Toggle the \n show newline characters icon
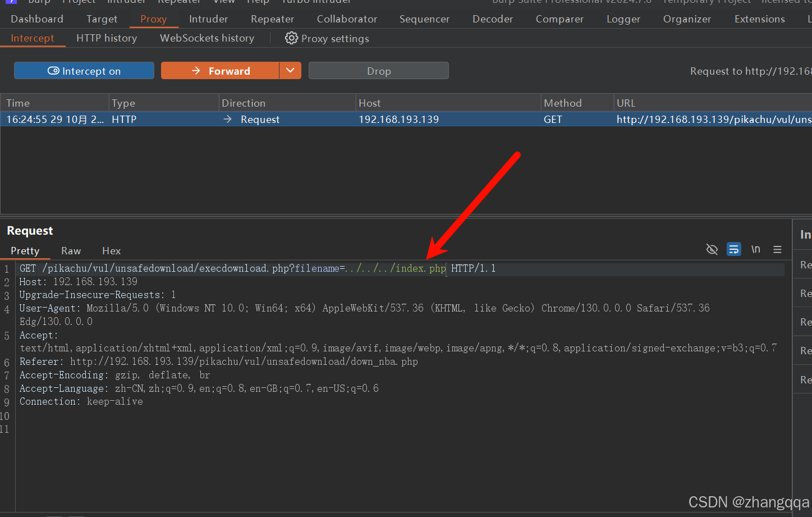 756,249
